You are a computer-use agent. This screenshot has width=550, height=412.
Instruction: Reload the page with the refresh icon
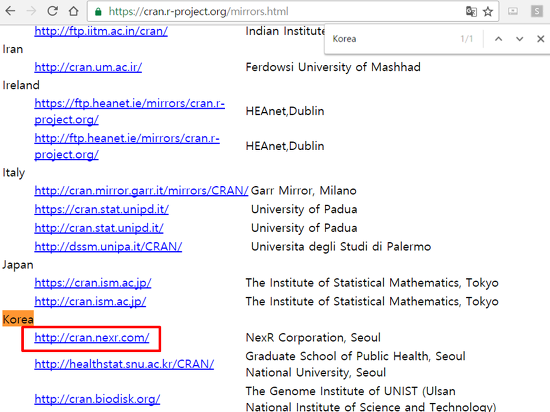pos(52,11)
